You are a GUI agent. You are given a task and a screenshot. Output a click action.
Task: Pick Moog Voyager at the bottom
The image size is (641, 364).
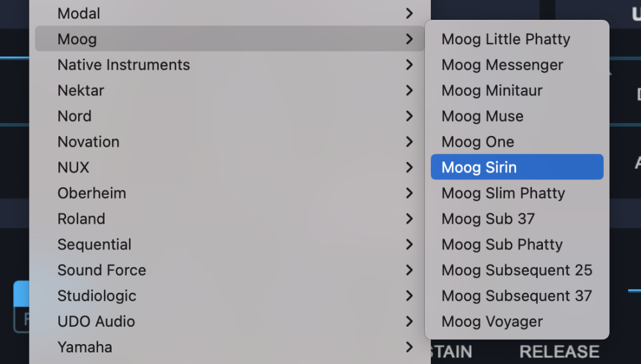[x=492, y=321]
